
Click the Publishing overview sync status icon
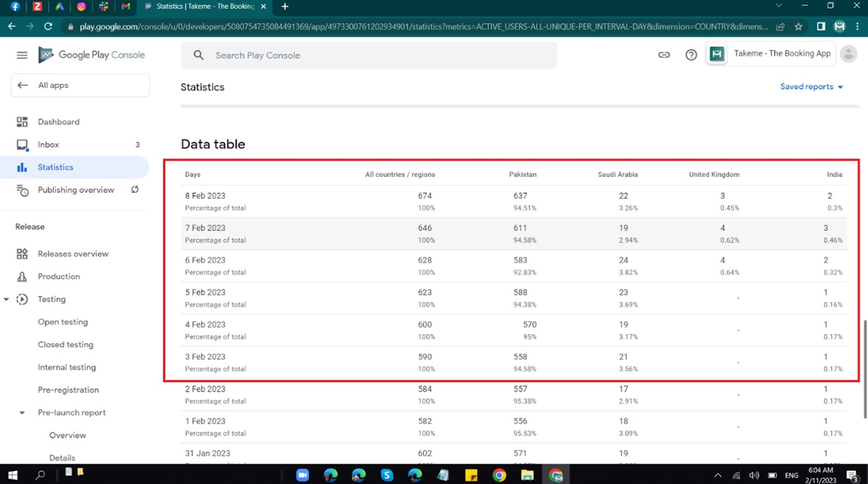point(135,190)
